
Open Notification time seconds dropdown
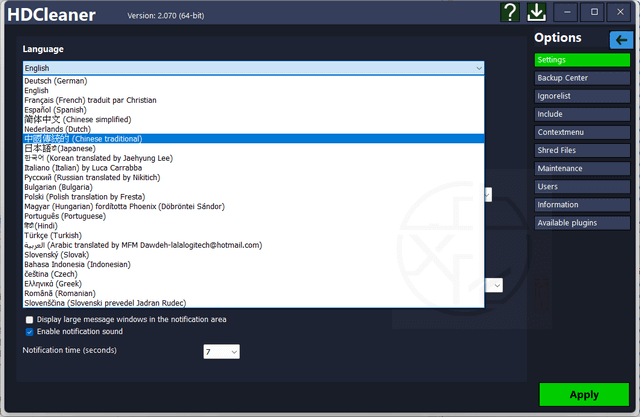[x=221, y=352]
